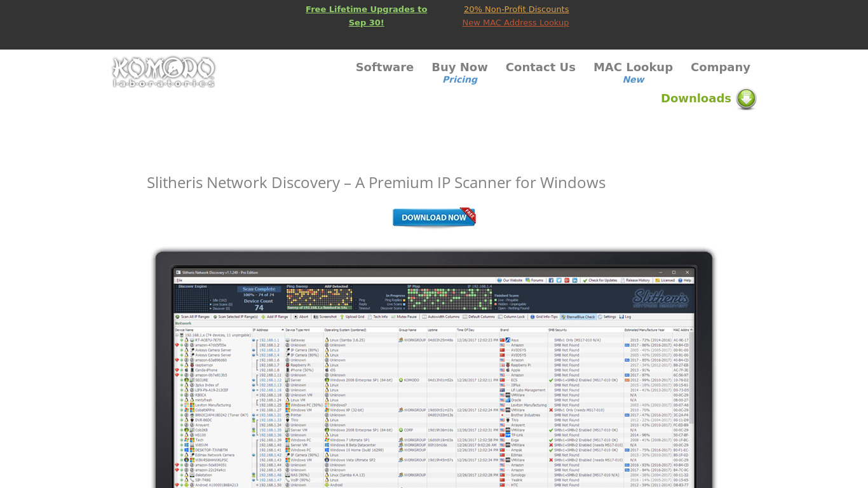Click Scan All IP Ranges toolbar icon
Viewport: 868px width, 488px height.
(x=178, y=316)
